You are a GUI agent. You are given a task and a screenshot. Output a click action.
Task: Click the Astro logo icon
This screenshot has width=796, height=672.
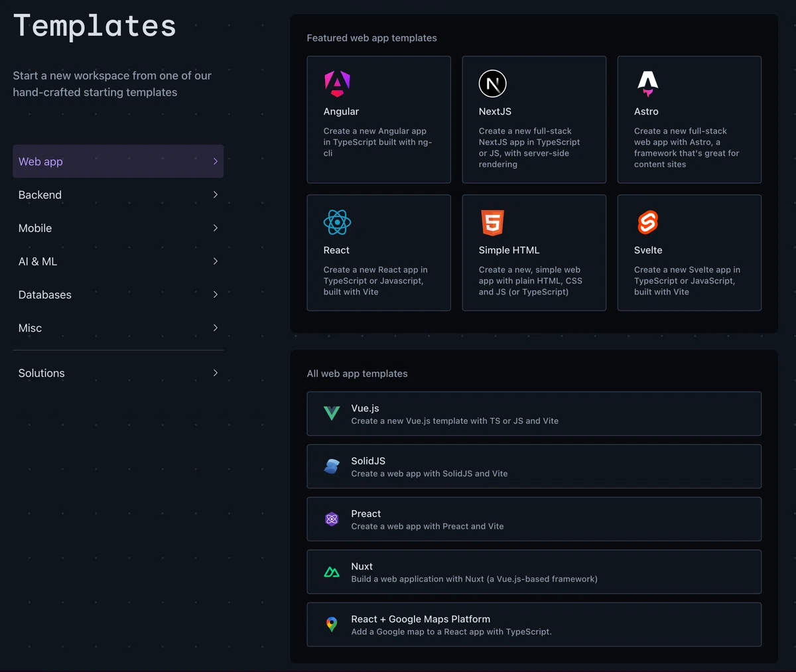pos(648,84)
